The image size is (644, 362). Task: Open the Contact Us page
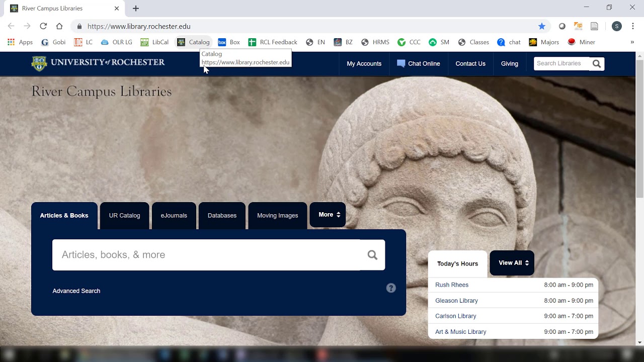click(470, 64)
